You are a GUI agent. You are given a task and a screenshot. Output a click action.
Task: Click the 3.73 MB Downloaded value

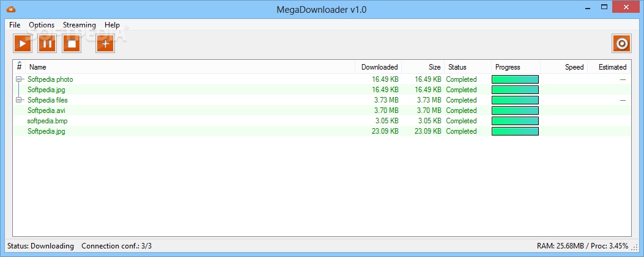(386, 100)
